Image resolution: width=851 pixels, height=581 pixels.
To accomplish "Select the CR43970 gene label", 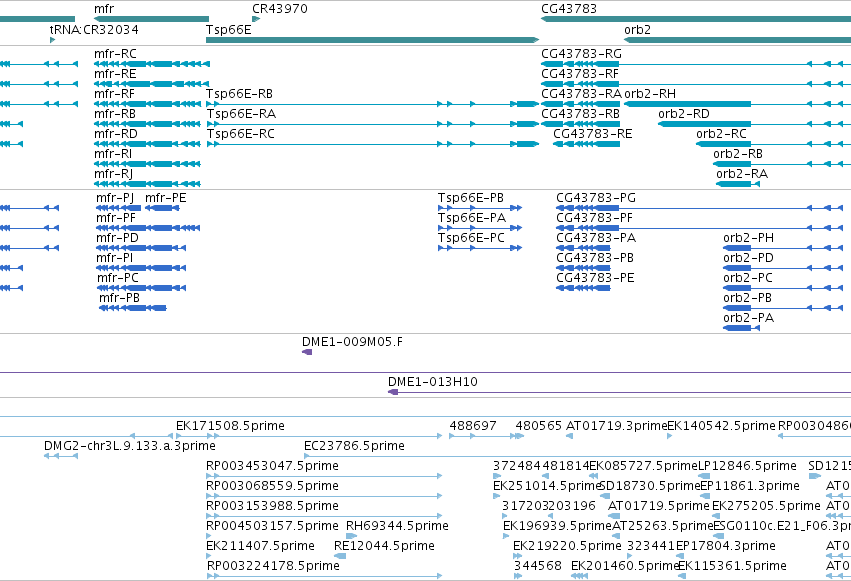I will coord(280,9).
